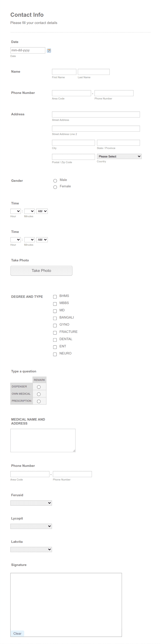
Task: Select the remark for PRESCRIPTION
Action: click(x=39, y=401)
